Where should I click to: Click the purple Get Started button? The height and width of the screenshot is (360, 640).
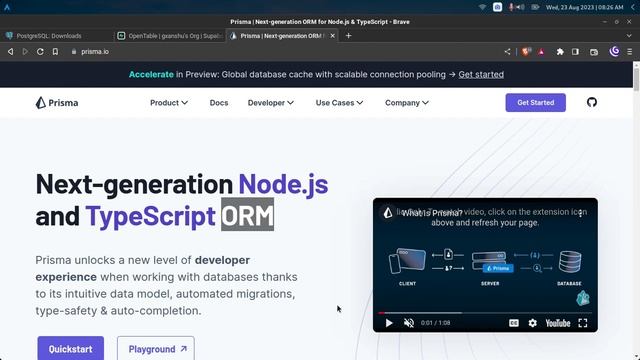point(536,102)
